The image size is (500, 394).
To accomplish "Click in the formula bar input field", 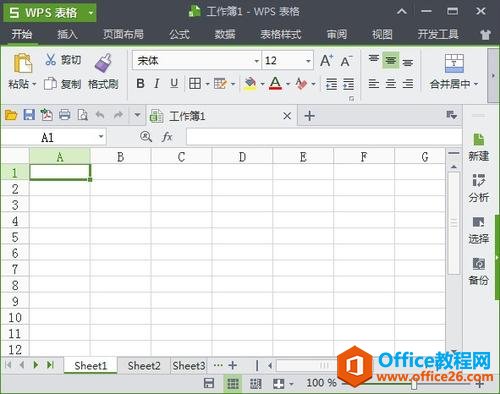I will pyautogui.click(x=324, y=137).
